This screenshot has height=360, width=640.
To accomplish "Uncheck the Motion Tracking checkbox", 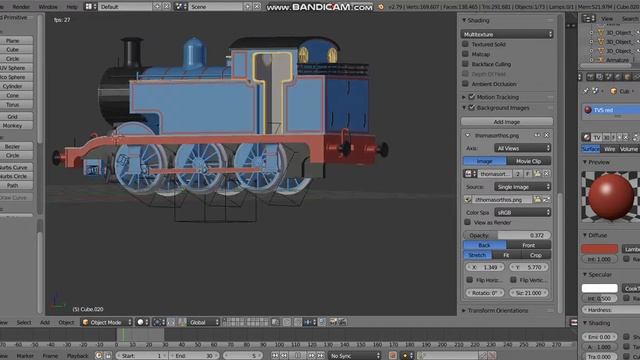I will (472, 97).
